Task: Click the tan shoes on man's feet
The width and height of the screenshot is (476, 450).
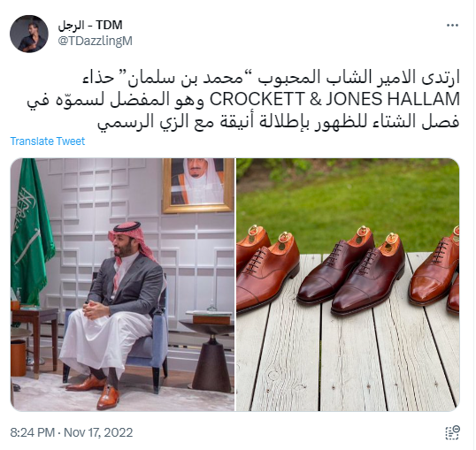Action: pyautogui.click(x=94, y=392)
